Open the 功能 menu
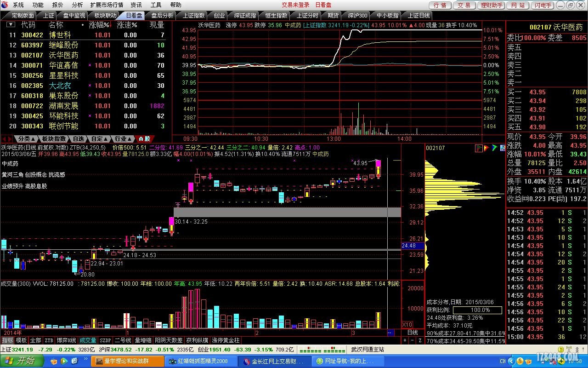The image size is (588, 368). click(x=38, y=5)
